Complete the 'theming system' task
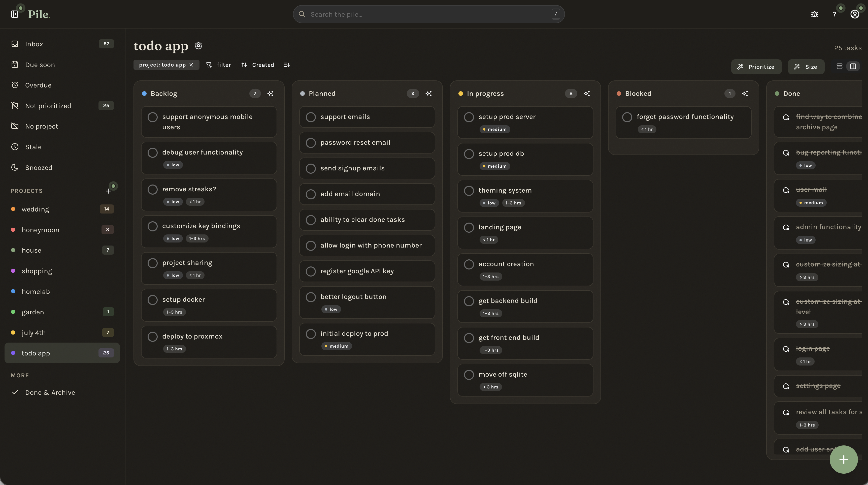 pyautogui.click(x=469, y=191)
